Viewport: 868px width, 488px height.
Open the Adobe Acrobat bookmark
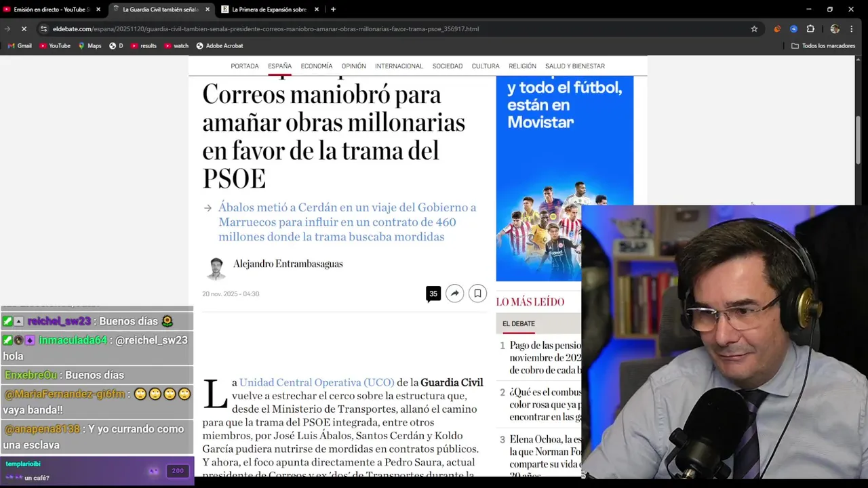[220, 46]
